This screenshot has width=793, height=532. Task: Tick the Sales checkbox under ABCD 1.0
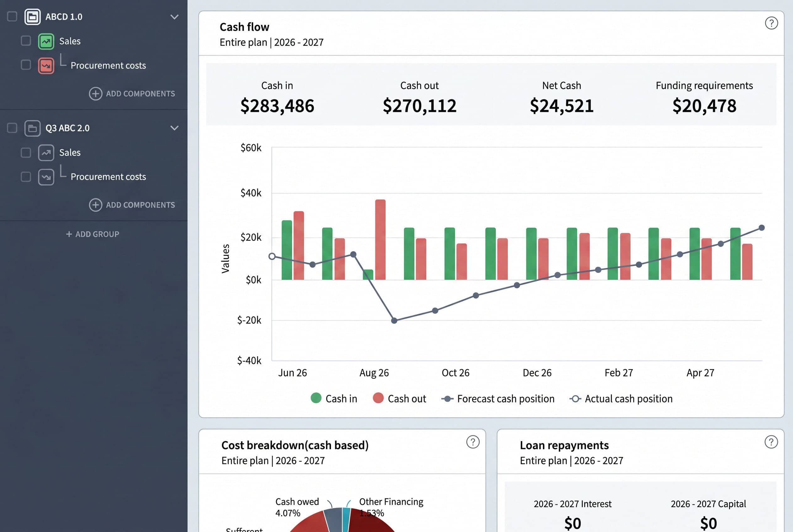tap(26, 41)
